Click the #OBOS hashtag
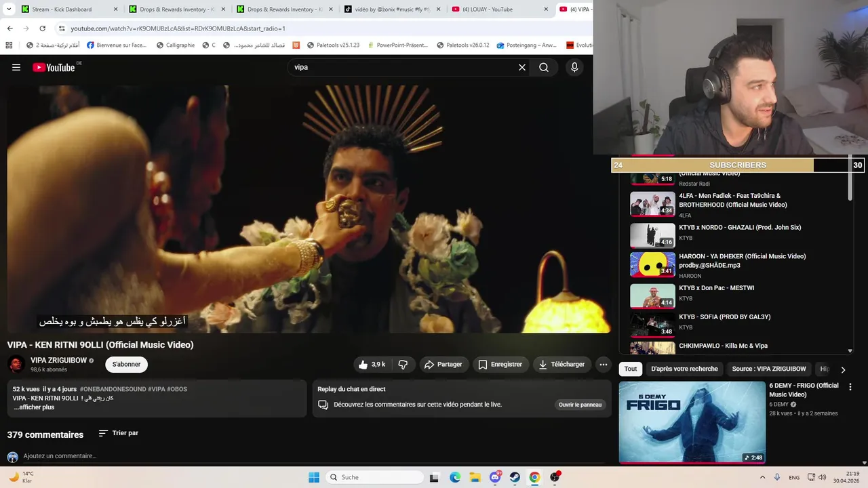Image resolution: width=868 pixels, height=488 pixels. (177, 389)
